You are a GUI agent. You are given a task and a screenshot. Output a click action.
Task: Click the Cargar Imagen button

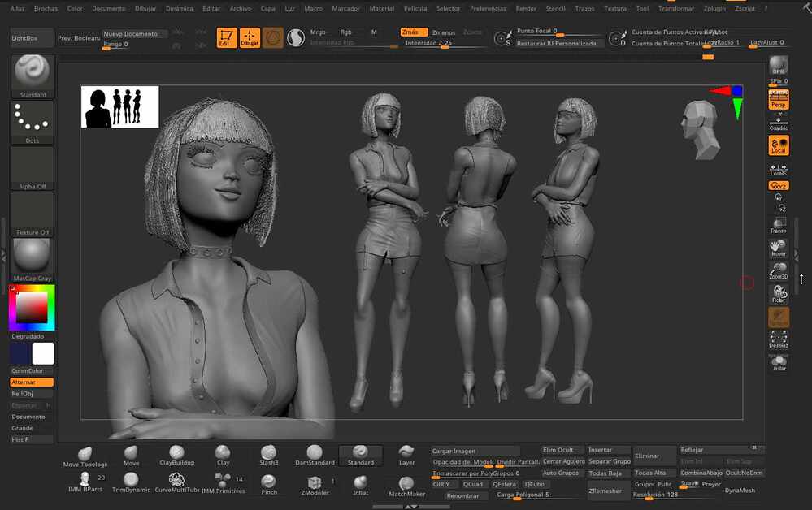[475, 451]
